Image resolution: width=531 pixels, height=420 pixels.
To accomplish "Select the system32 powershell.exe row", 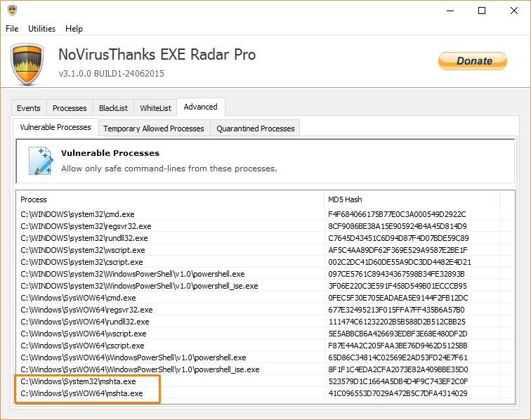I will pyautogui.click(x=265, y=274).
